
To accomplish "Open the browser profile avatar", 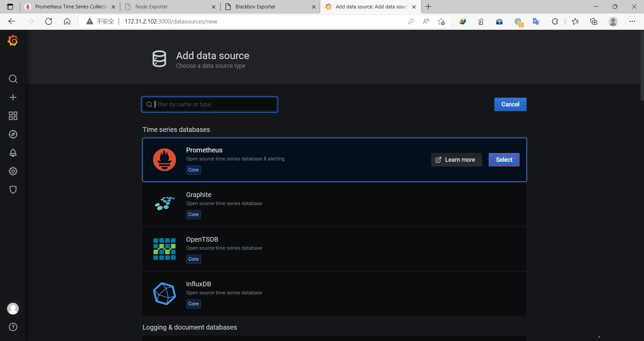I will (x=613, y=21).
